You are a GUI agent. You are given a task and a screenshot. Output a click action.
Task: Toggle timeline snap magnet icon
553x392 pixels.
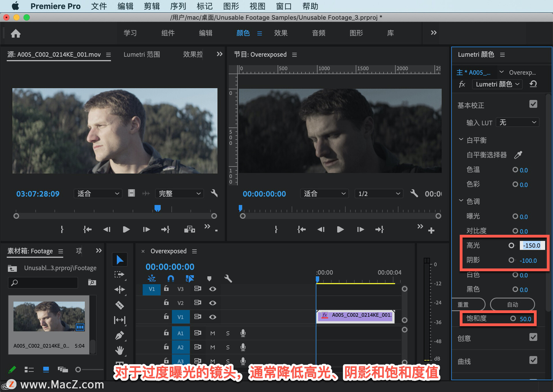coord(171,278)
